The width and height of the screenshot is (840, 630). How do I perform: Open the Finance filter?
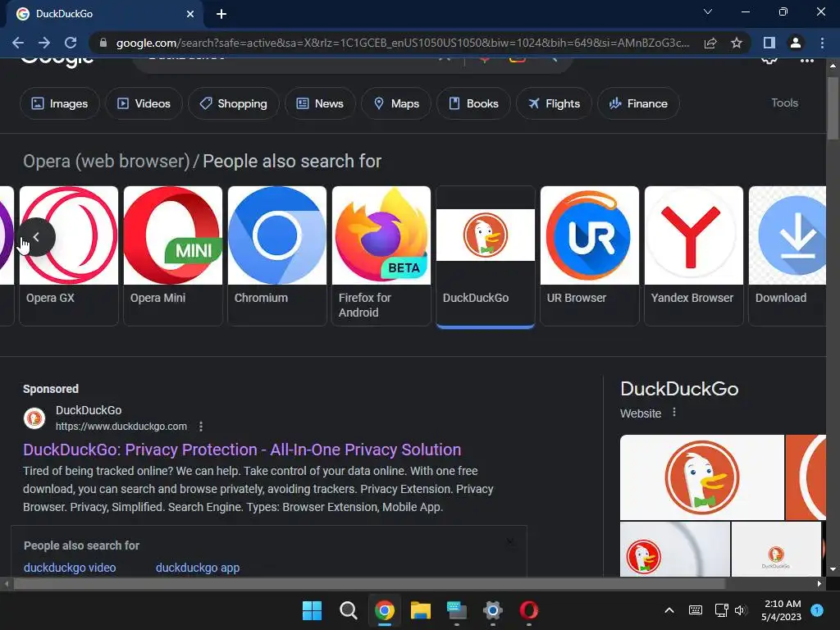point(638,103)
